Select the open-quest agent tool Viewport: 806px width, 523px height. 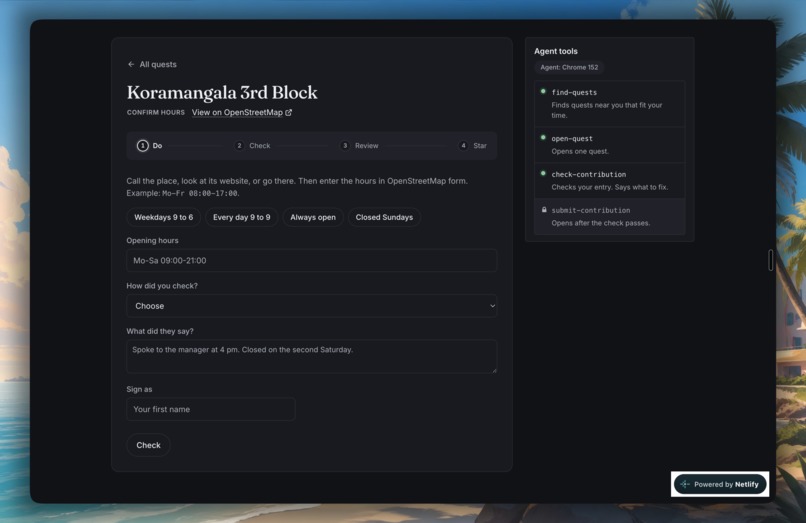click(610, 145)
